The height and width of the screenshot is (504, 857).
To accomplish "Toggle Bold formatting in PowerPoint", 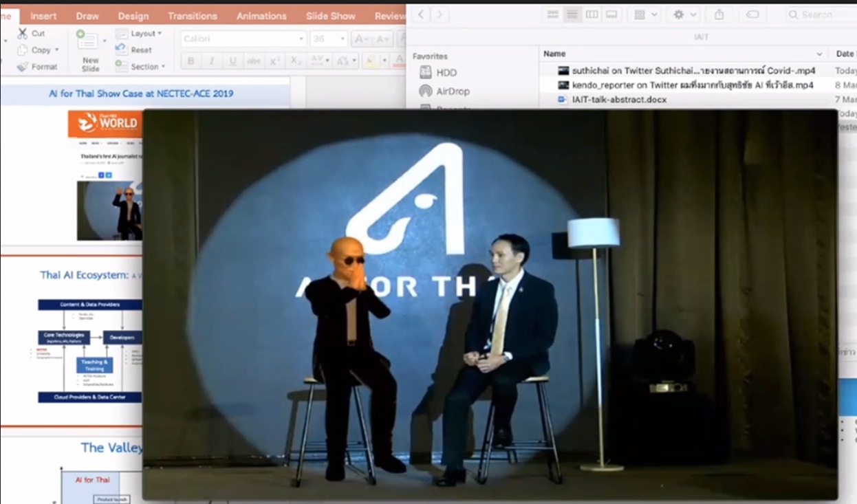I will coord(191,61).
